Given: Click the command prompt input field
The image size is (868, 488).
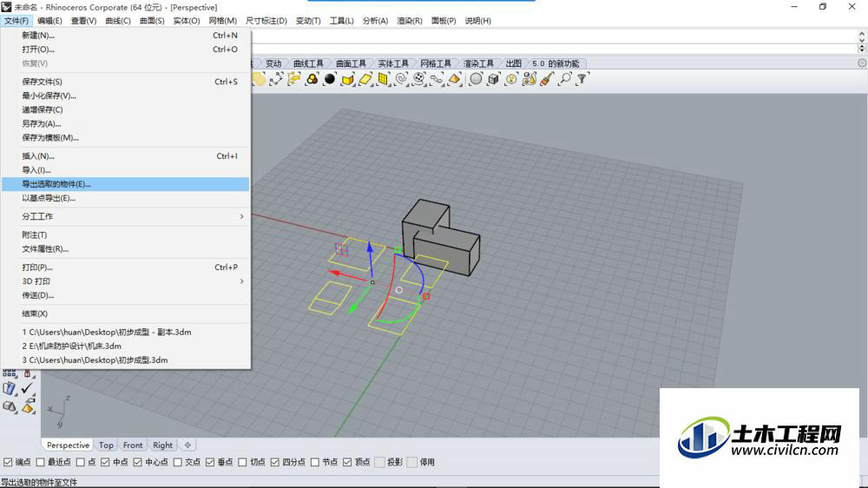Looking at the screenshot, I should pos(554,48).
